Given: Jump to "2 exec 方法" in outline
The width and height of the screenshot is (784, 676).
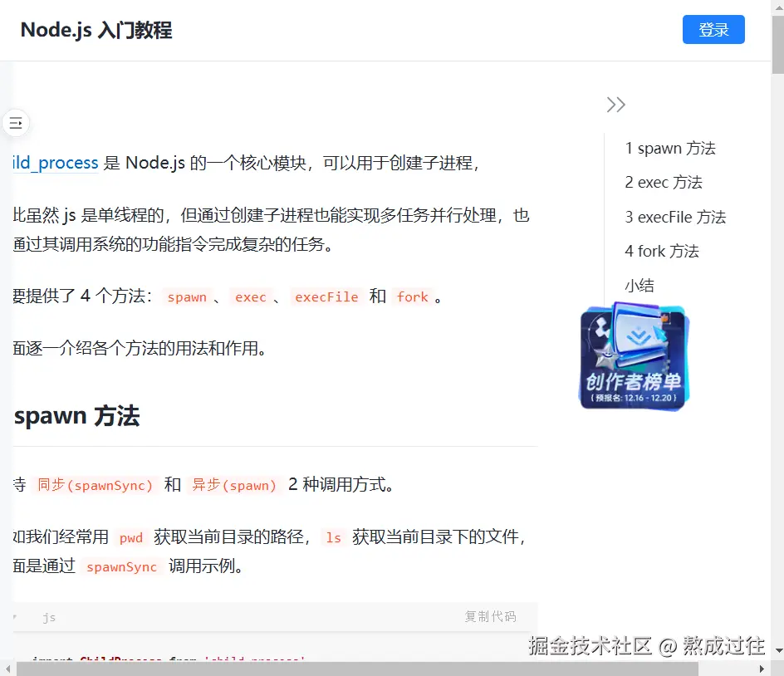Looking at the screenshot, I should pyautogui.click(x=663, y=182).
